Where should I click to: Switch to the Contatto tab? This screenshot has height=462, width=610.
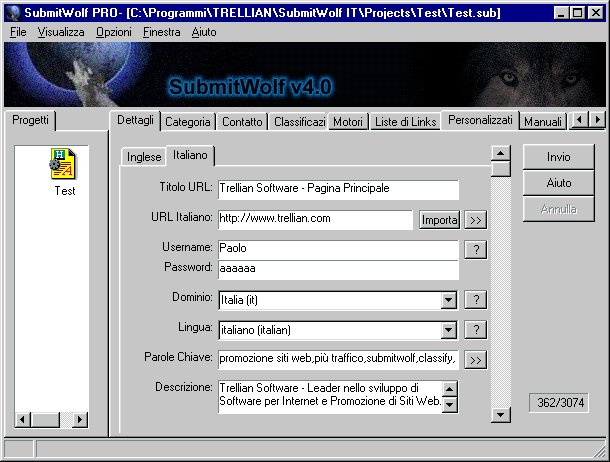(x=242, y=122)
